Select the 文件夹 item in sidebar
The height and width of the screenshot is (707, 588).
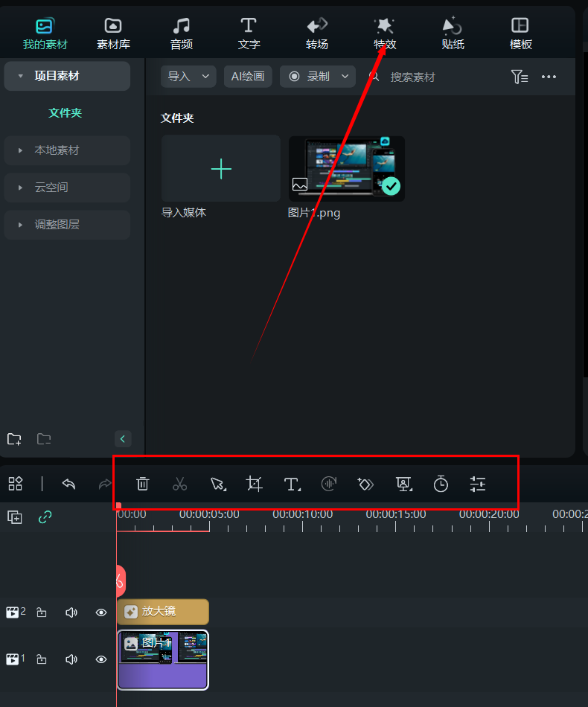[65, 112]
